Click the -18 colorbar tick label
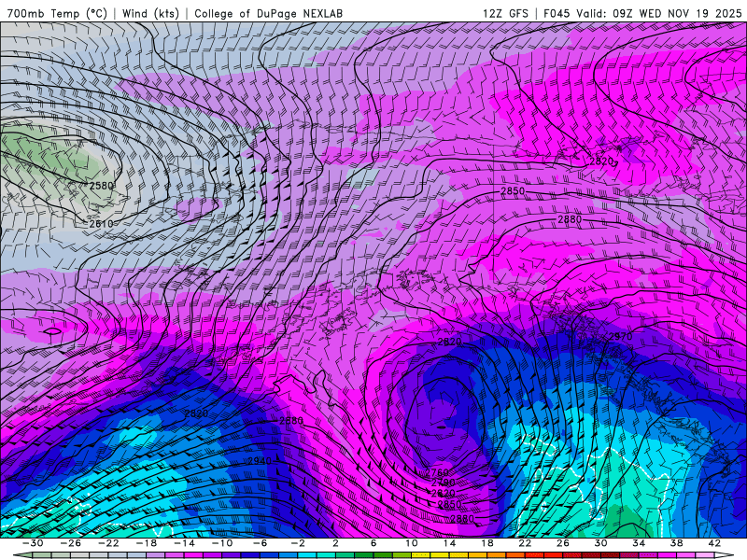Screen dimensions: 747x560 (x=147, y=543)
